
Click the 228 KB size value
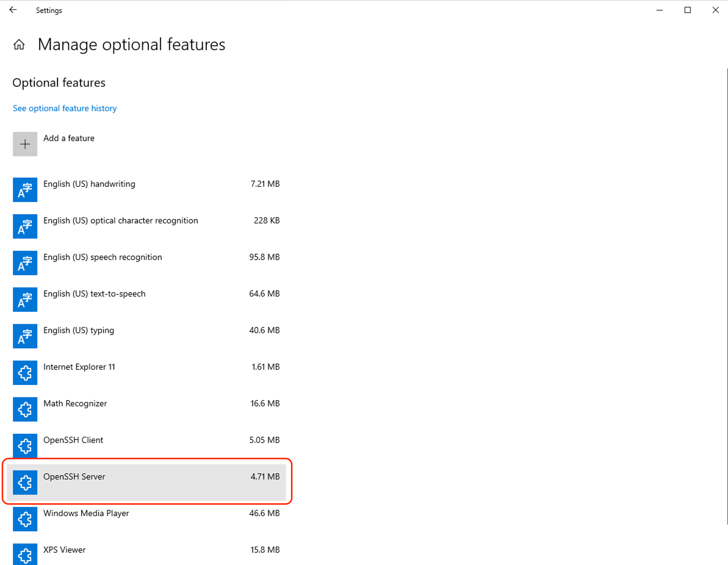point(267,221)
